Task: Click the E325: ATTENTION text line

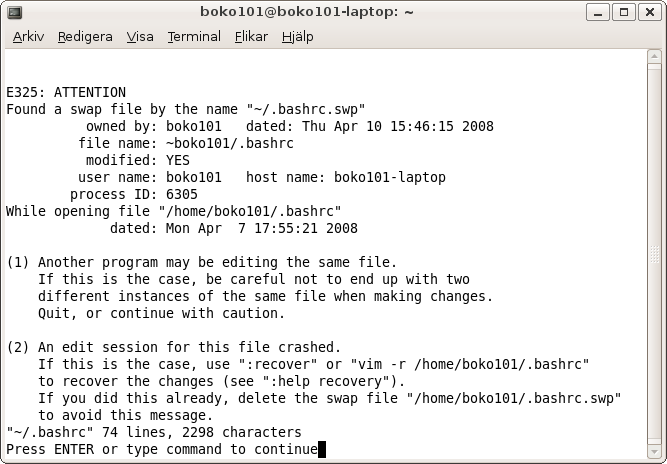Action: (66, 92)
